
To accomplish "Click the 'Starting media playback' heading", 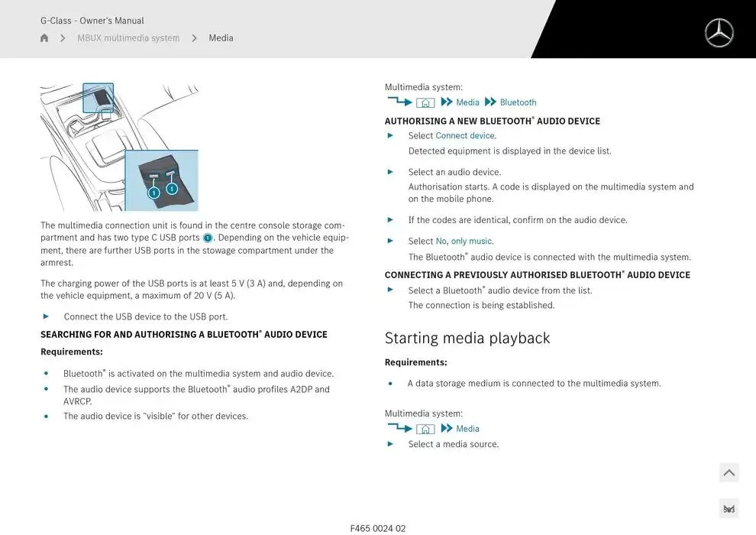I will click(467, 338).
